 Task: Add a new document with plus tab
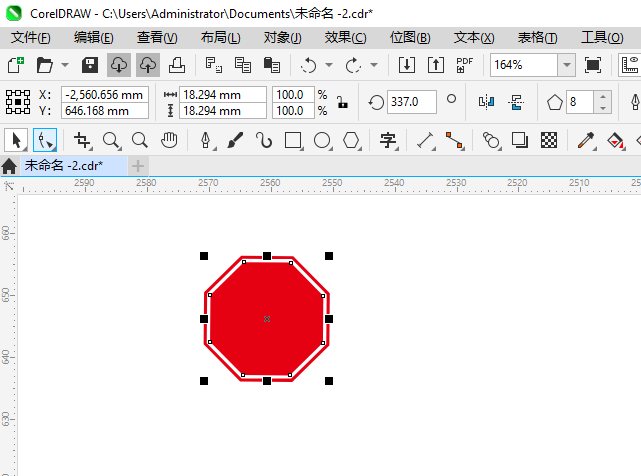(x=138, y=166)
